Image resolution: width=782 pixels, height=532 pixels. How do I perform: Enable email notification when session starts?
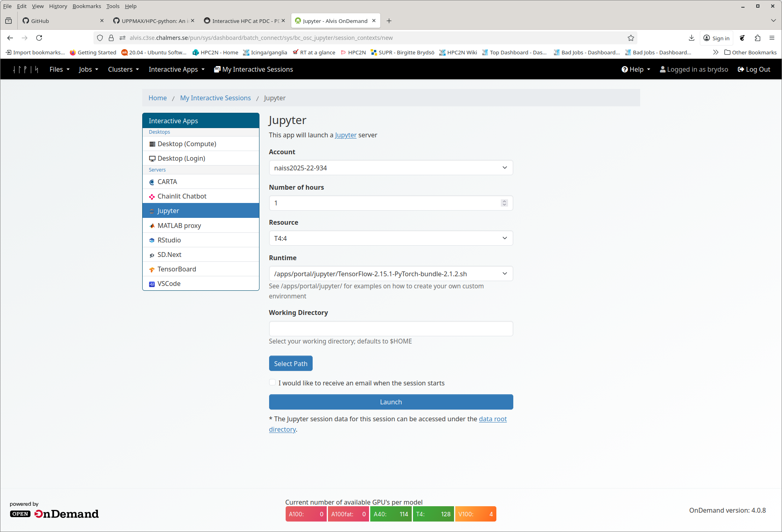pyautogui.click(x=273, y=383)
